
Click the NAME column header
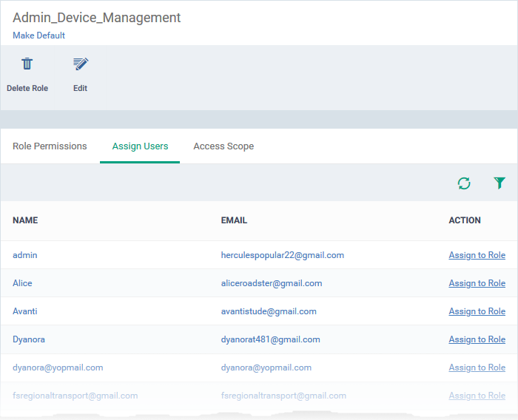(25, 220)
